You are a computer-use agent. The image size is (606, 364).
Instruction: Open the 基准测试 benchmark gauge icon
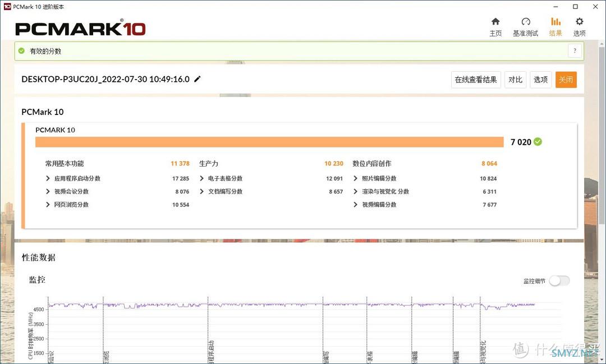pos(526,22)
